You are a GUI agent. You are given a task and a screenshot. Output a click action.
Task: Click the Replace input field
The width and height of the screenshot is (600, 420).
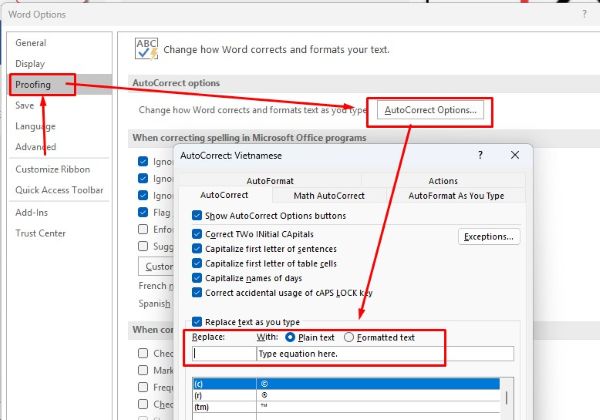point(222,353)
